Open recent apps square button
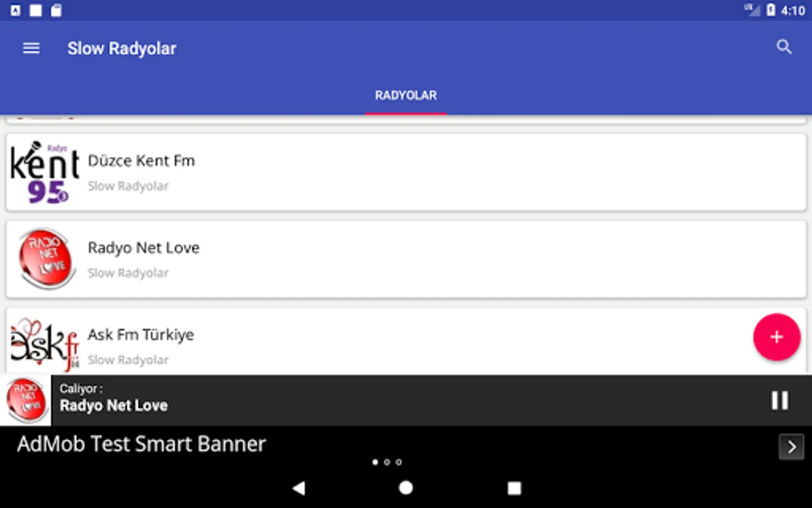This screenshot has height=508, width=812. (x=514, y=488)
